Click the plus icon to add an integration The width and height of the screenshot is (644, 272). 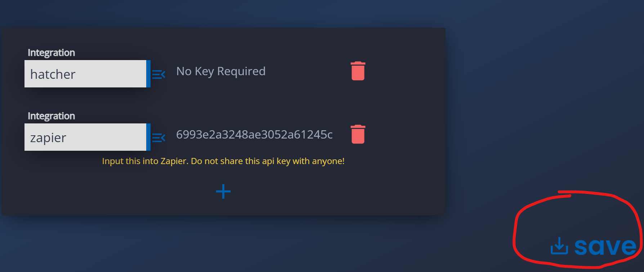tap(223, 191)
